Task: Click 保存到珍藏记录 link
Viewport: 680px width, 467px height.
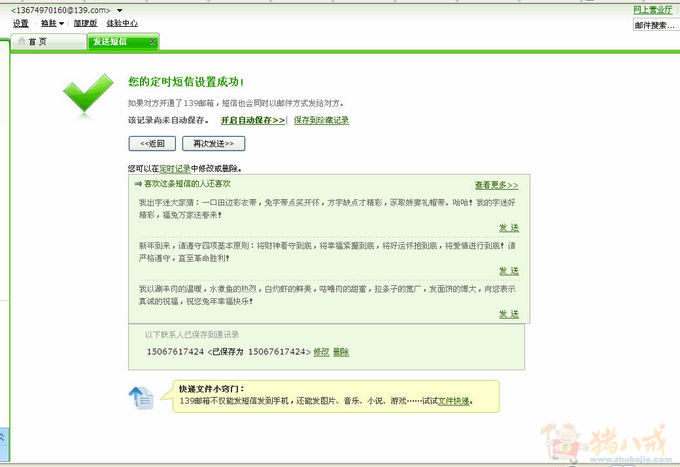Action: point(321,121)
